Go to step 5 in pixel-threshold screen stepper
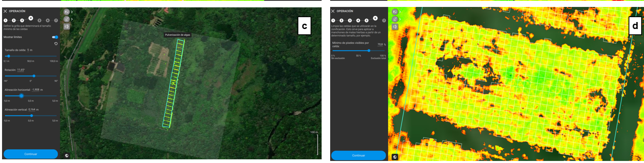The image size is (644, 163). click(366, 20)
